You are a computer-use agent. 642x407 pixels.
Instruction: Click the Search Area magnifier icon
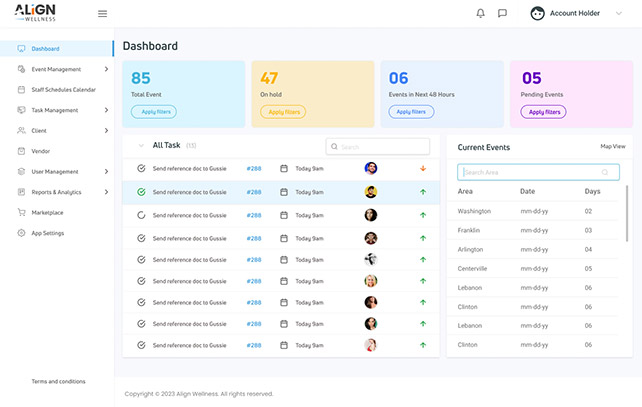click(x=605, y=172)
